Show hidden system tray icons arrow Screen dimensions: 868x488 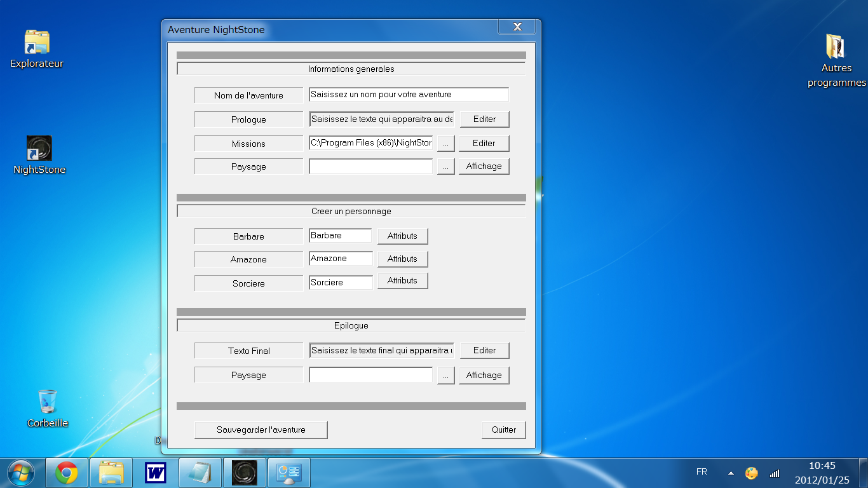731,473
